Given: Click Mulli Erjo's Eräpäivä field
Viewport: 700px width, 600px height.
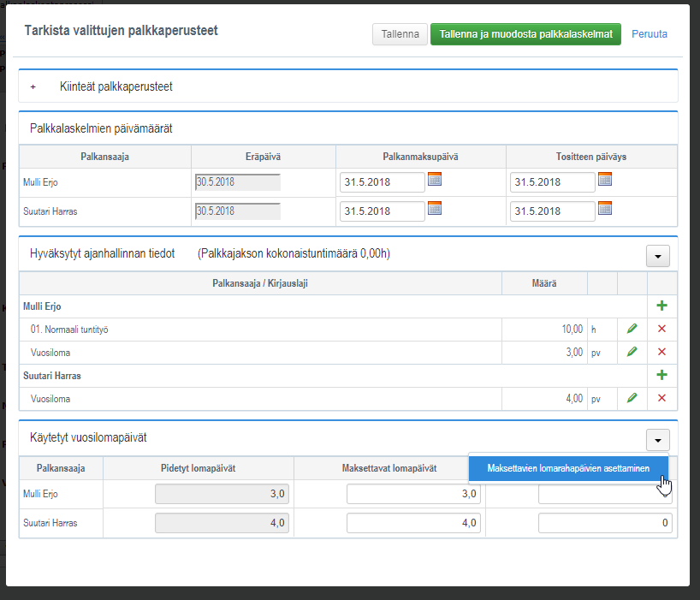Looking at the screenshot, I should tap(238, 182).
